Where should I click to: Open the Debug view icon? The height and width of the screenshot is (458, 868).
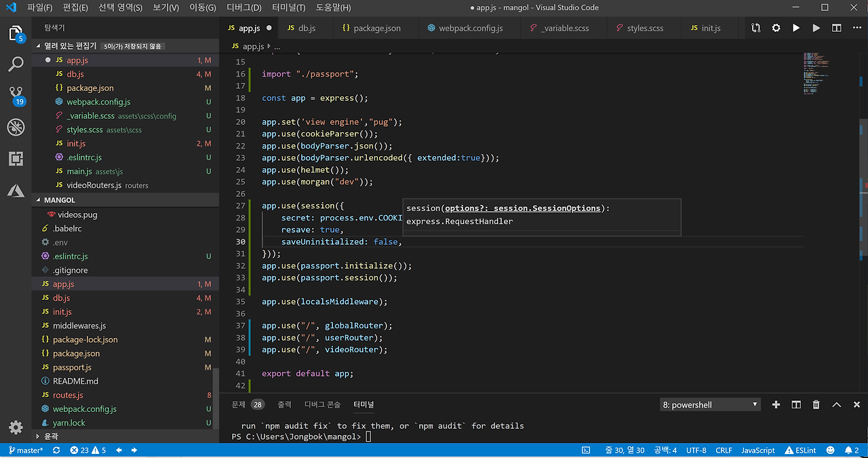tap(16, 127)
